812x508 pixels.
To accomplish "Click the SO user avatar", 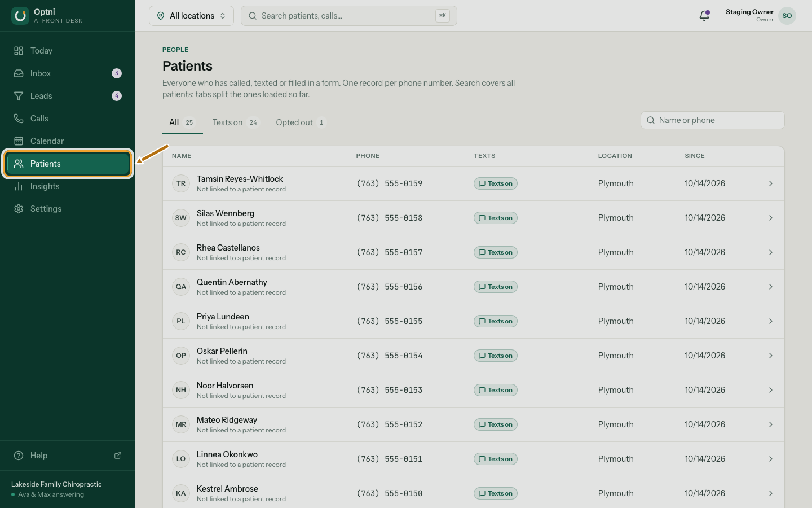I will tap(787, 16).
